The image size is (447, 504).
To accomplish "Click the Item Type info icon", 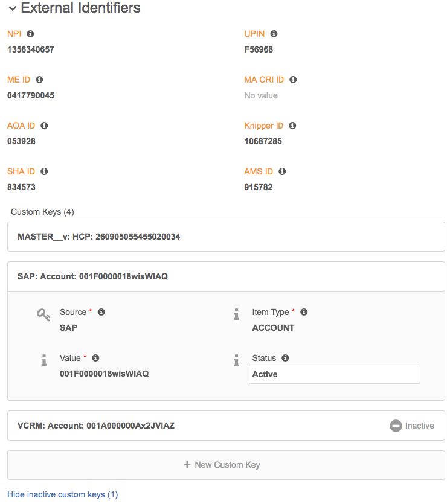I will point(304,312).
